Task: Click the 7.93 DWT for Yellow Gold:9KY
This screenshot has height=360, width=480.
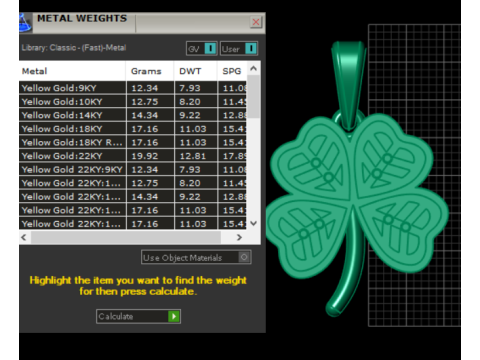Action: pos(190,88)
